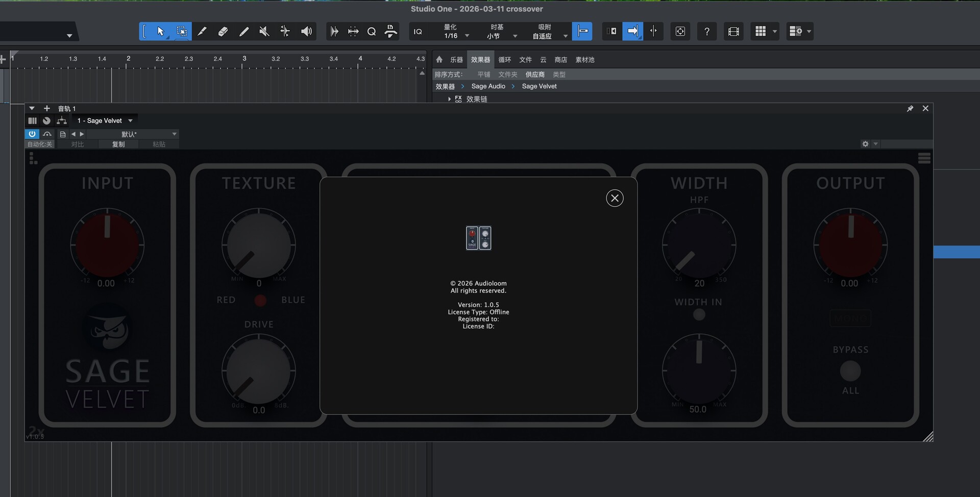Switch to the 循环 browser tab

click(x=504, y=60)
